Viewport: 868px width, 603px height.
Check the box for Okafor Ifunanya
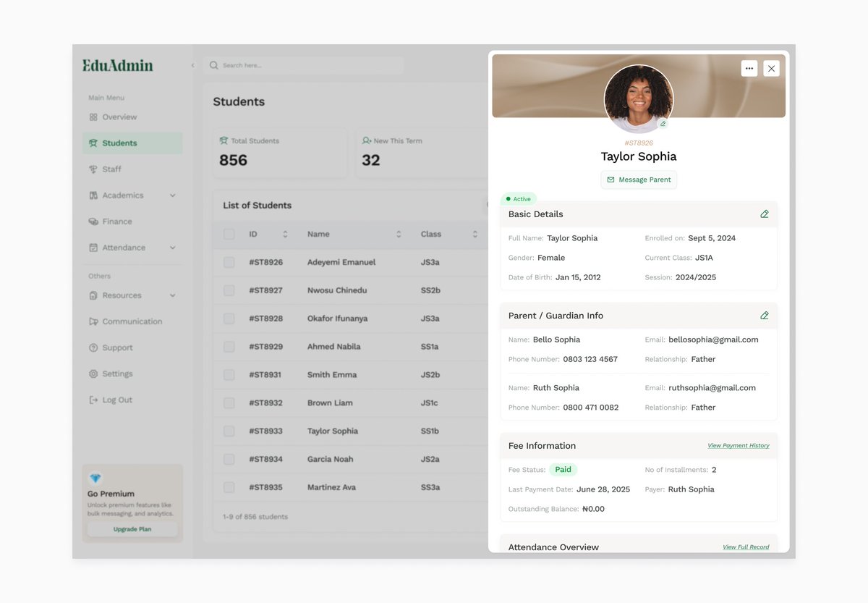[x=229, y=319]
